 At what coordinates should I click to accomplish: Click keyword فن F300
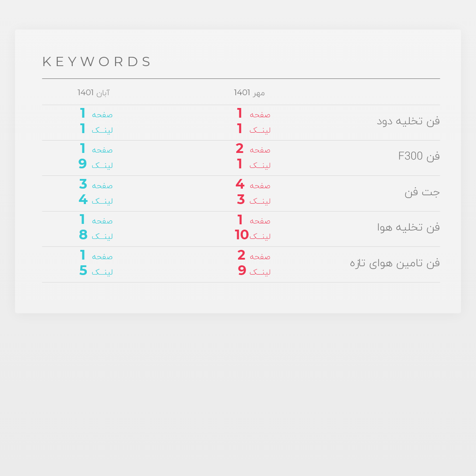(x=419, y=156)
